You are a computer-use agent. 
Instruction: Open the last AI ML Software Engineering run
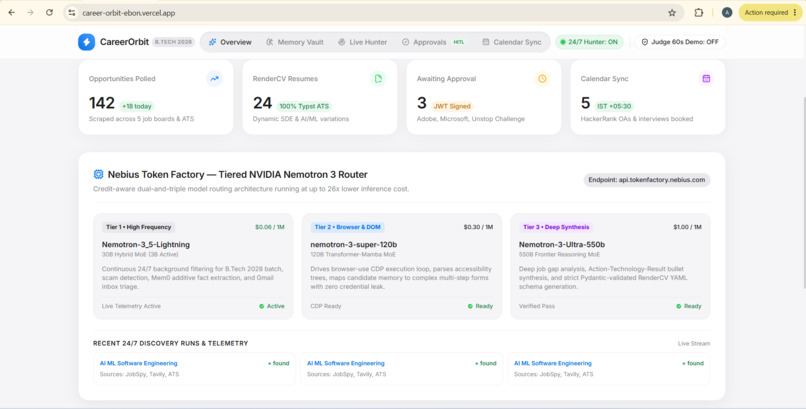(609, 368)
